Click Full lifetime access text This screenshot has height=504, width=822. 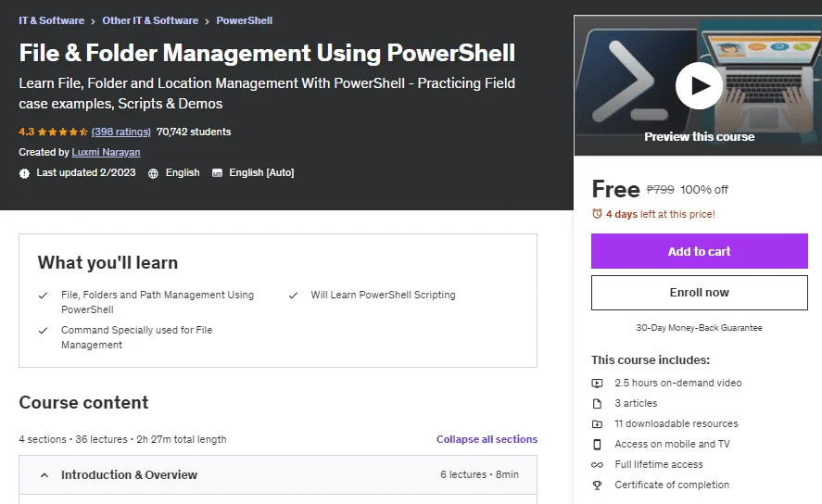[x=659, y=465]
